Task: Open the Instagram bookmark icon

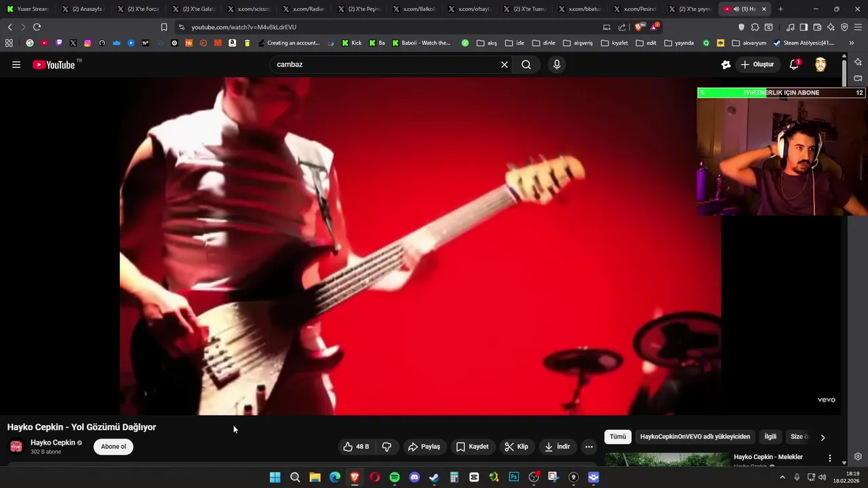Action: 87,43
